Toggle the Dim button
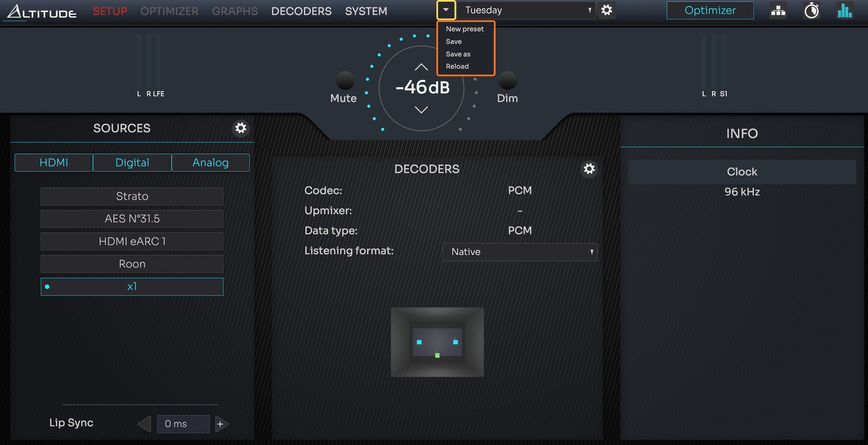The width and height of the screenshot is (868, 445). (x=507, y=81)
